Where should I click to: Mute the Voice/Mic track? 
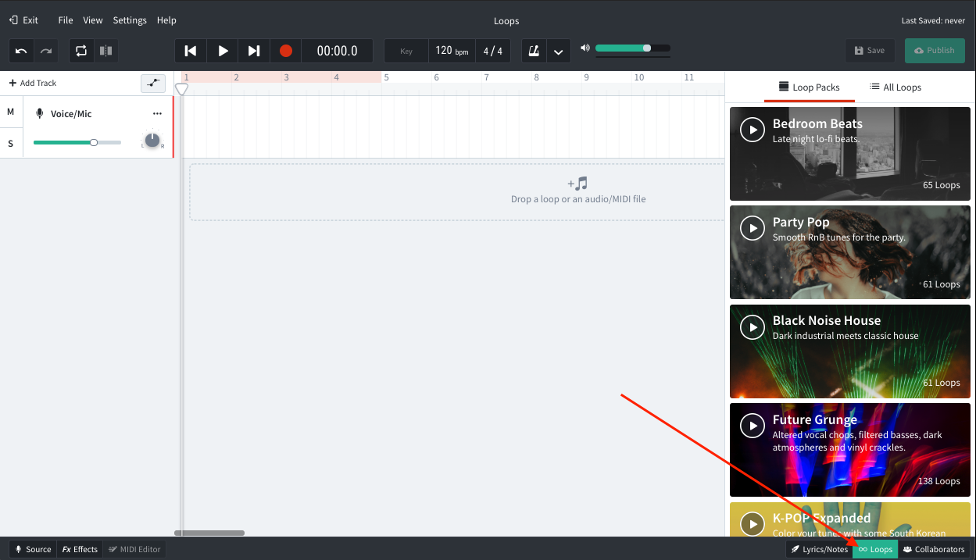point(11,112)
